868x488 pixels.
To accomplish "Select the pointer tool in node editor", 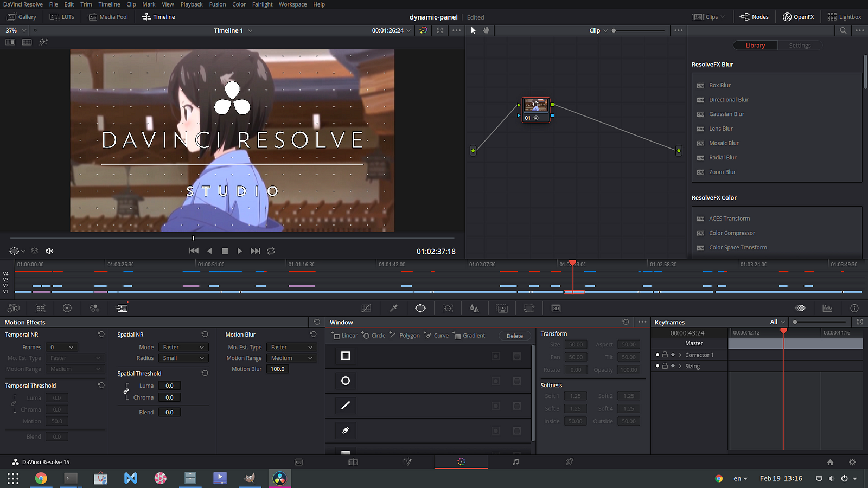I will [x=473, y=30].
